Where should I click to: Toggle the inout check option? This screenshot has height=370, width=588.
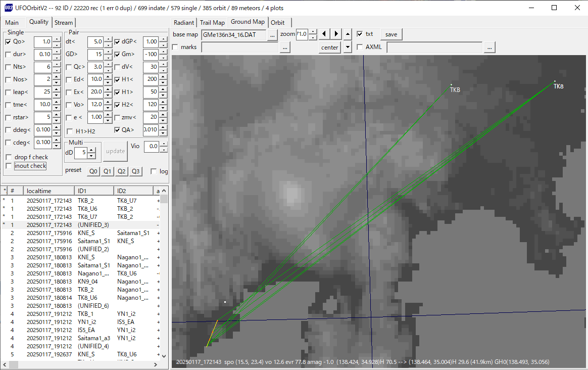point(8,165)
